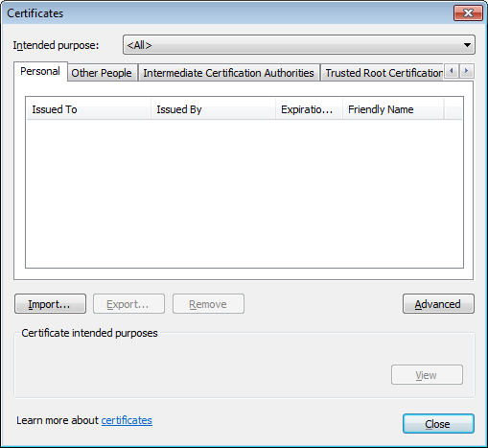Image resolution: width=488 pixels, height=448 pixels.
Task: Open the Advanced options button
Action: 438,304
